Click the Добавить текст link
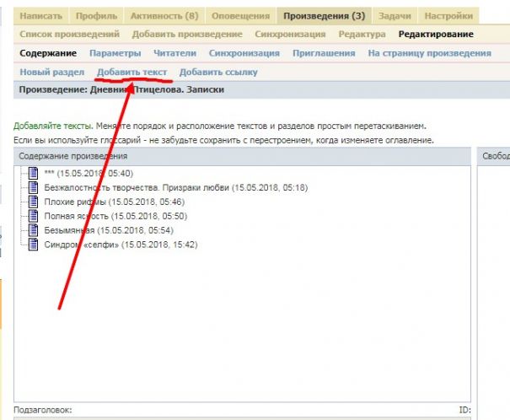Image resolution: width=510 pixels, height=420 pixels. pos(132,72)
